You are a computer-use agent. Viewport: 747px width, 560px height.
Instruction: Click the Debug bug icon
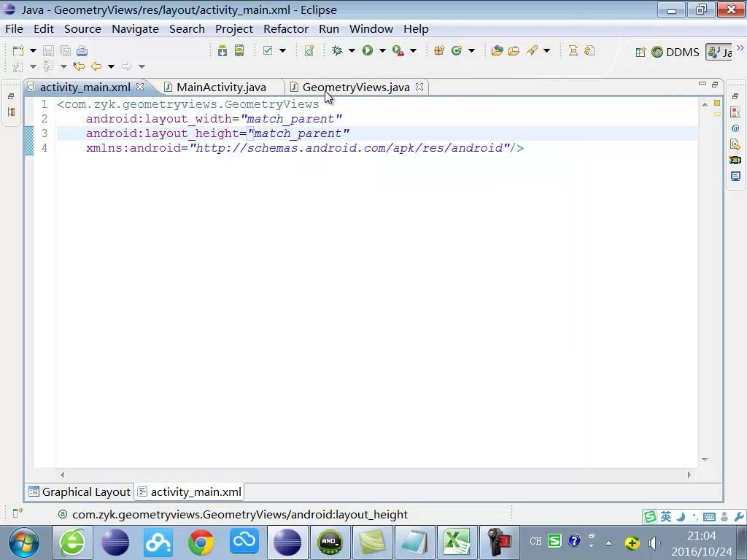[337, 50]
